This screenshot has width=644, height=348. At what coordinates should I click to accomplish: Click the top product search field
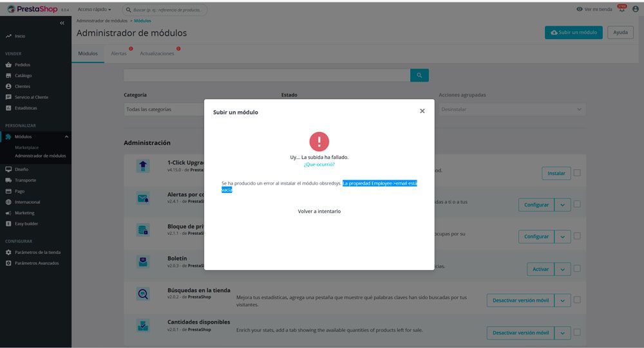165,10
